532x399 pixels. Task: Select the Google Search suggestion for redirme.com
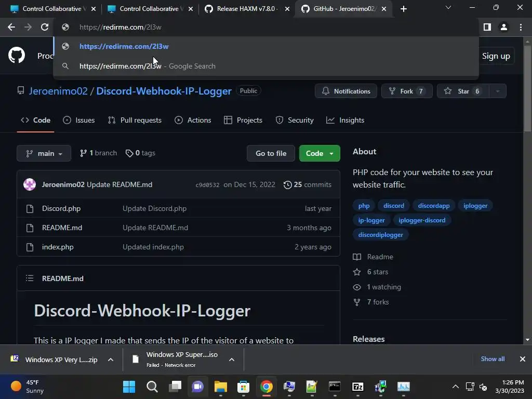pyautogui.click(x=265, y=66)
